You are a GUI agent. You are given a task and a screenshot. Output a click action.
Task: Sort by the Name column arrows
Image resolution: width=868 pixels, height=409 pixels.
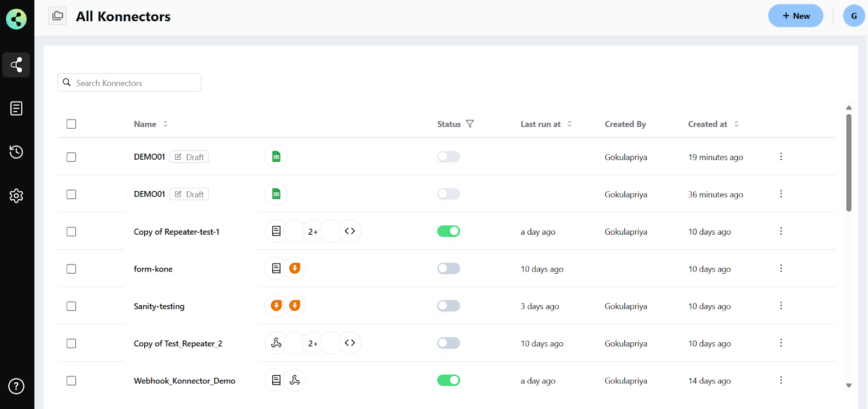(165, 124)
